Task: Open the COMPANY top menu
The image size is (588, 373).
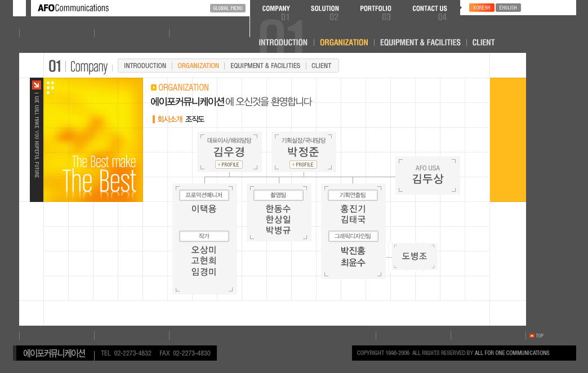Action: [276, 8]
